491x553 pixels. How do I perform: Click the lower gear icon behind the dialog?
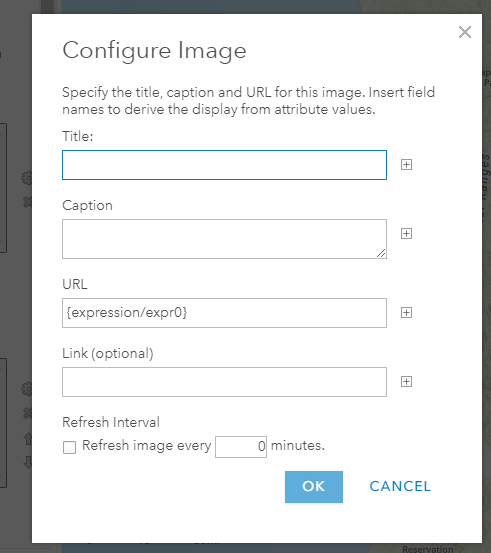point(27,389)
